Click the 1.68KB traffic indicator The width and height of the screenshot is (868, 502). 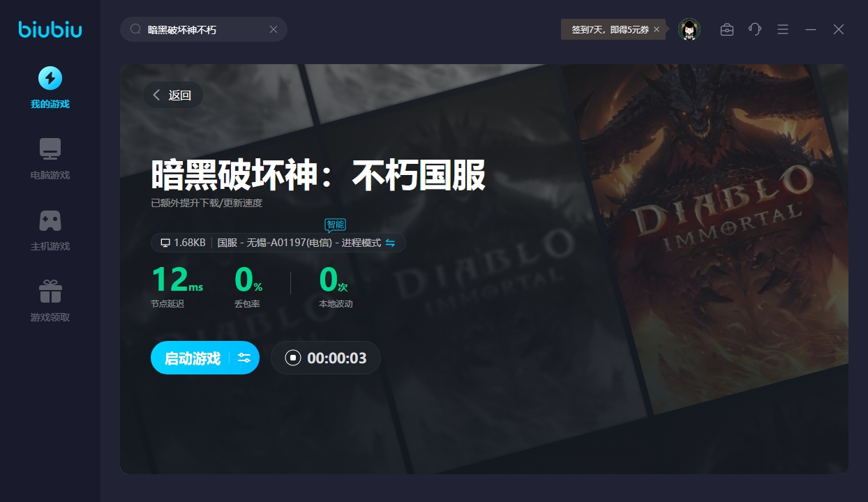(183, 243)
